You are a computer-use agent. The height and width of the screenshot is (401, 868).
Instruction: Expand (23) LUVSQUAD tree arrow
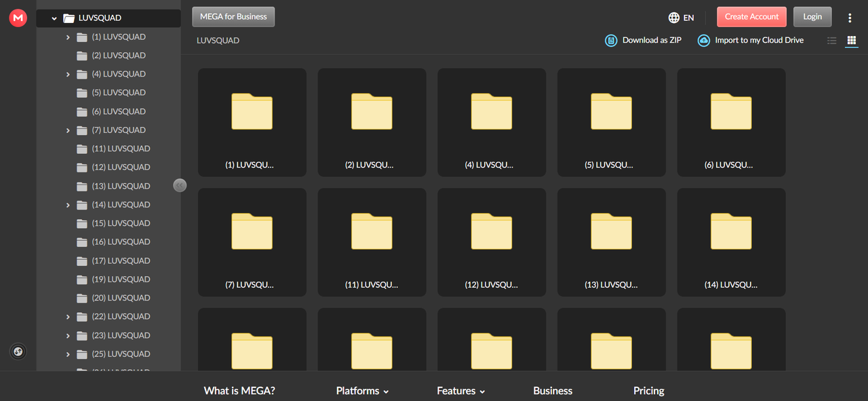coord(68,335)
